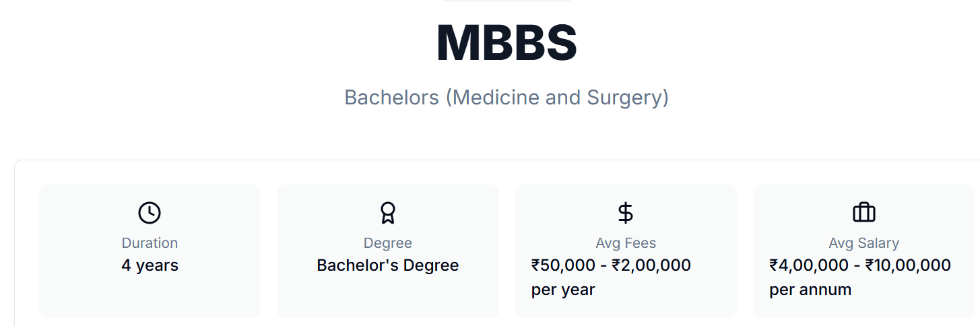Click the clock icon above Duration
This screenshot has height=326, width=980.
150,213
